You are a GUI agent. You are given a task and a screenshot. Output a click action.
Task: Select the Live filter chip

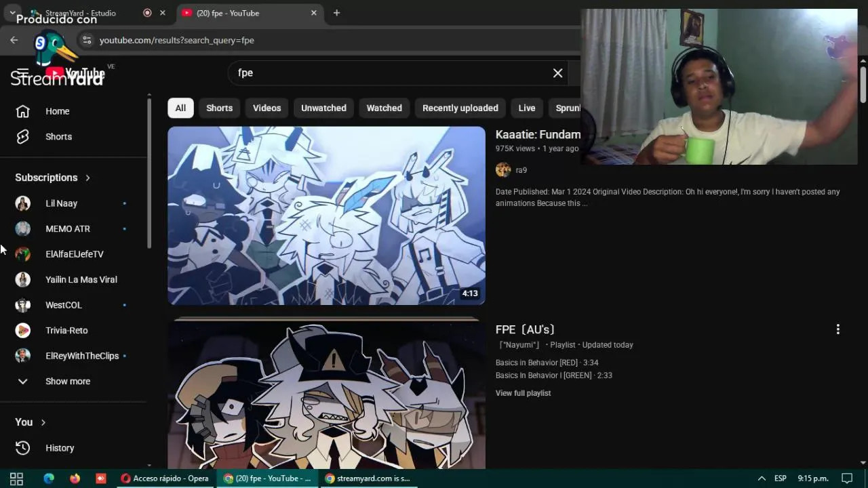pyautogui.click(x=527, y=108)
